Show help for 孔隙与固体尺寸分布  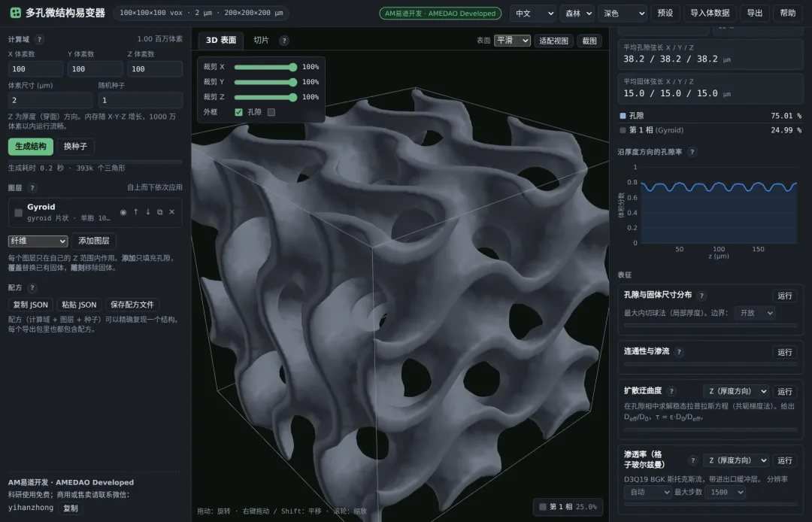pyautogui.click(x=701, y=296)
